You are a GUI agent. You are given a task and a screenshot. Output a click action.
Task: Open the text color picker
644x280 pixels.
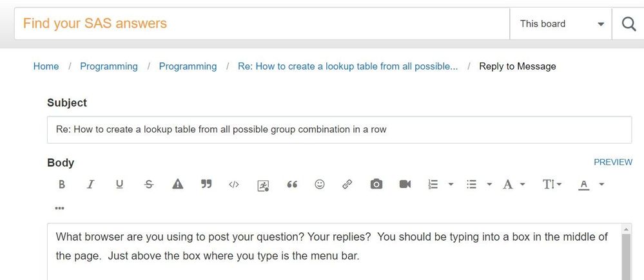584,185
